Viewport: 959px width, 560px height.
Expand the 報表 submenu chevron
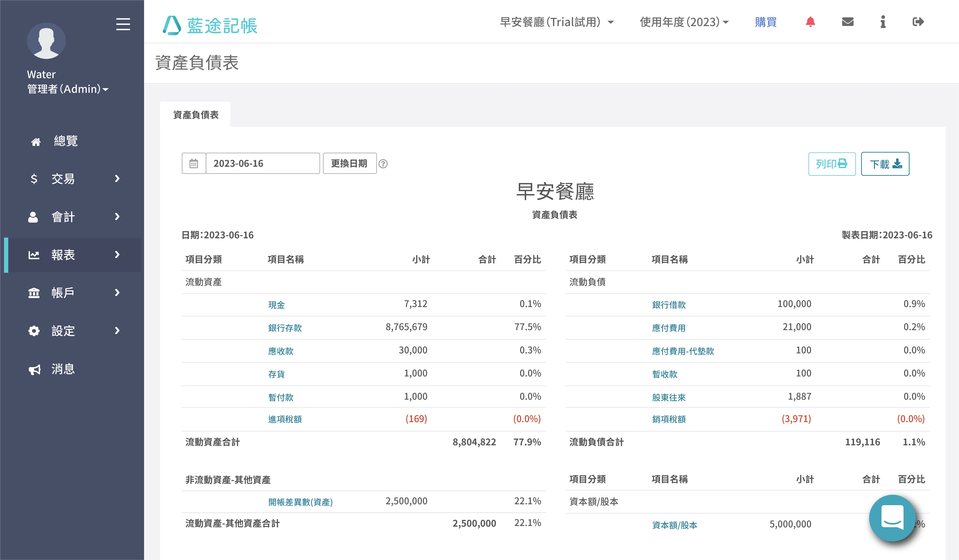click(x=117, y=254)
